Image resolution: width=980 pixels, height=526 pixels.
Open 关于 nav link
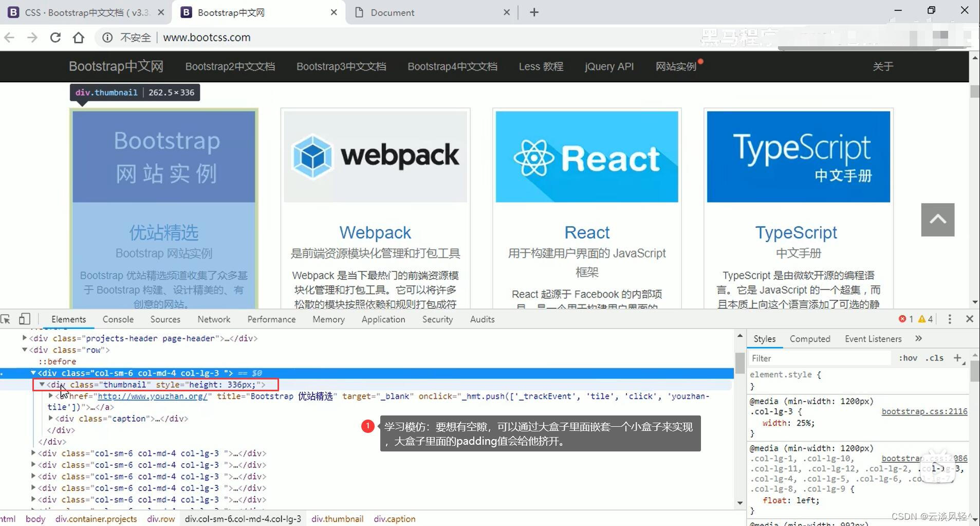click(883, 66)
